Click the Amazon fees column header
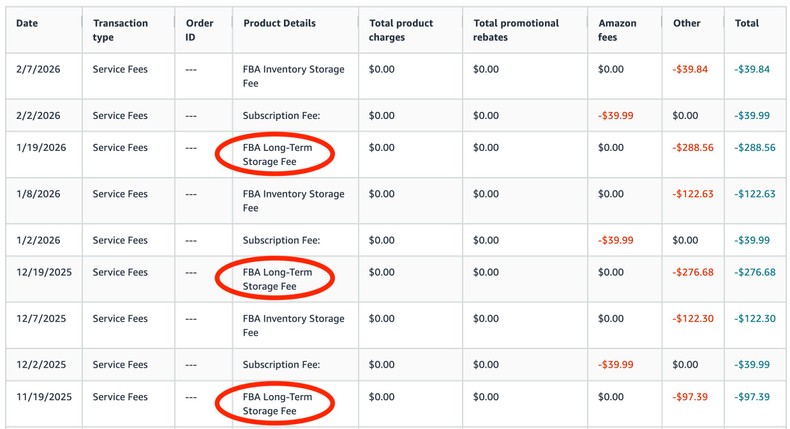Image resolution: width=790 pixels, height=429 pixels. (617, 30)
